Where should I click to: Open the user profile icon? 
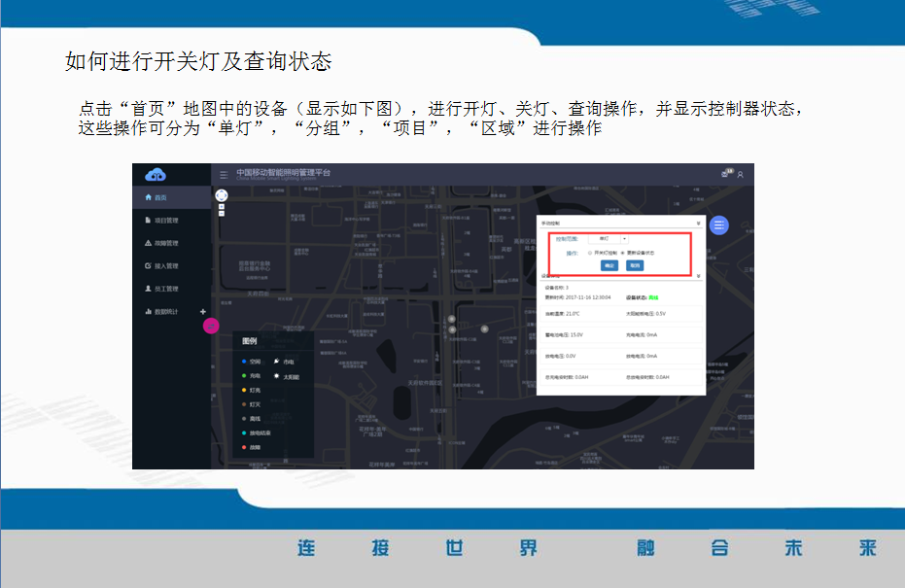pos(740,175)
